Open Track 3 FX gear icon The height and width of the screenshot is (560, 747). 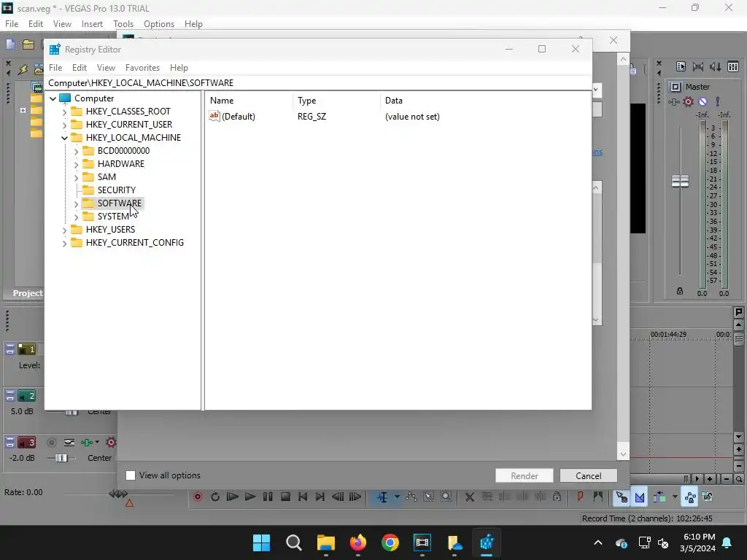pos(111,443)
